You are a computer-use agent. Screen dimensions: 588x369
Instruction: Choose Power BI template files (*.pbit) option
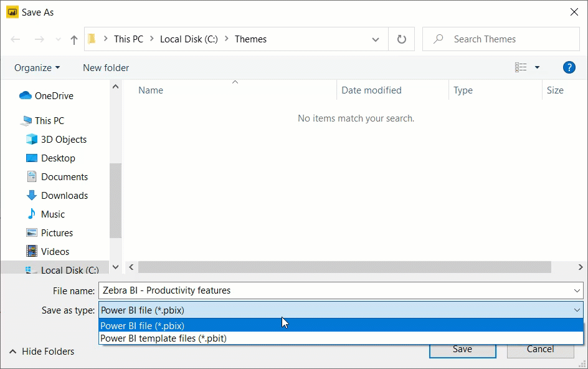tap(341, 338)
